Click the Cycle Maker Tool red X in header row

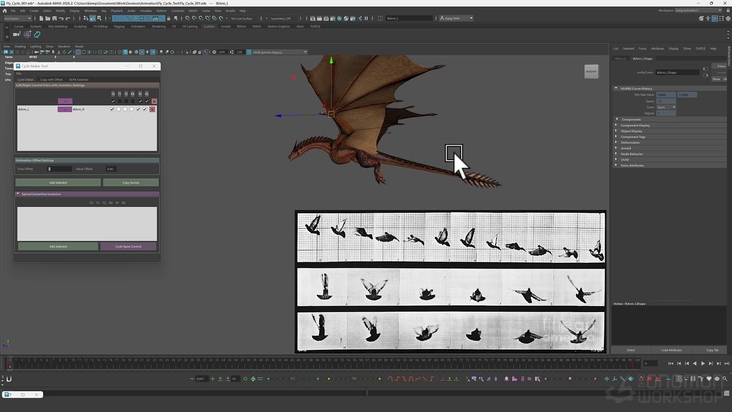click(x=155, y=101)
